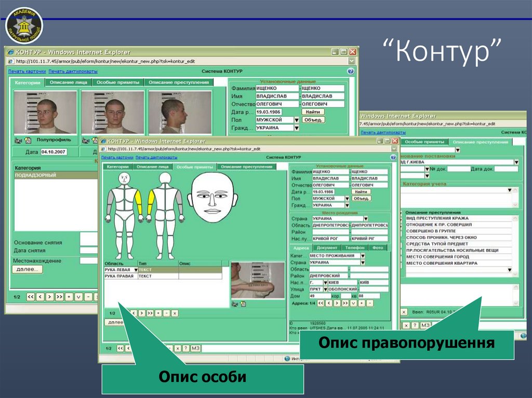532x398 pixels.
Task: Switch to Фото tab in front window
Action: click(x=378, y=248)
